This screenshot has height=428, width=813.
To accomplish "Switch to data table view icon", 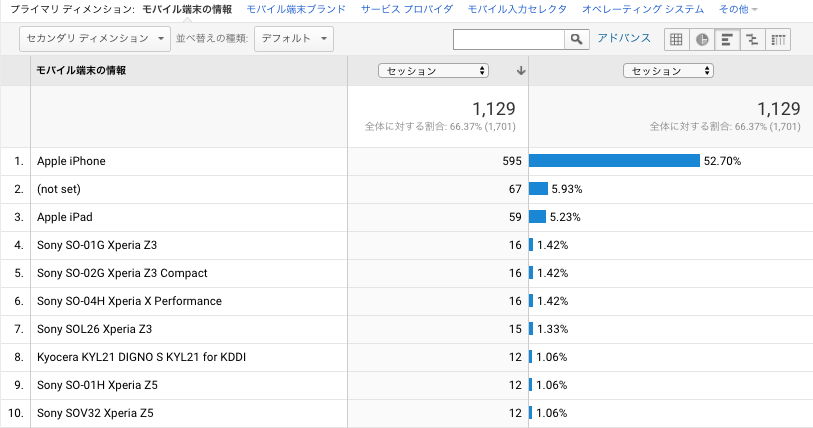I will [x=676, y=39].
